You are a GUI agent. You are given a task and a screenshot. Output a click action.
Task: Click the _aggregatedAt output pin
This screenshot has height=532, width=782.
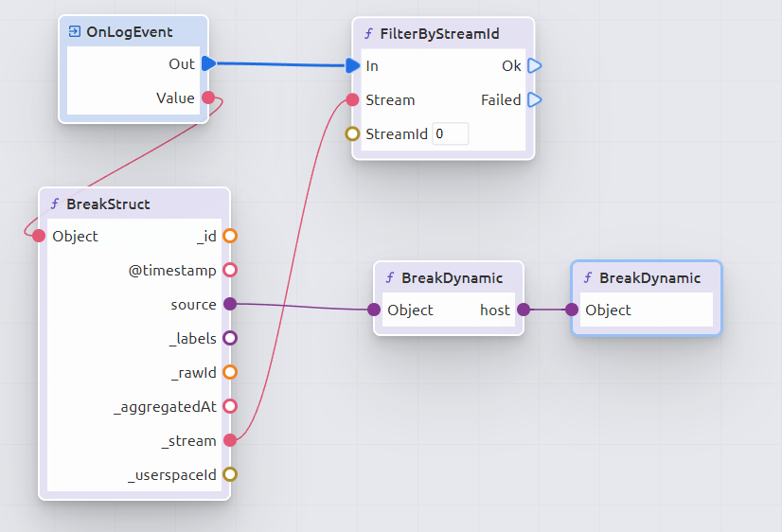click(x=229, y=406)
